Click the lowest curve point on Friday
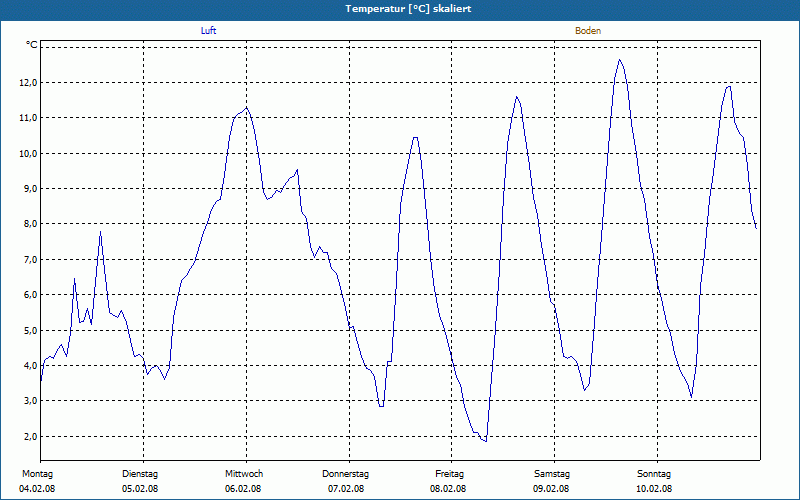800x500 pixels. pyautogui.click(x=486, y=441)
